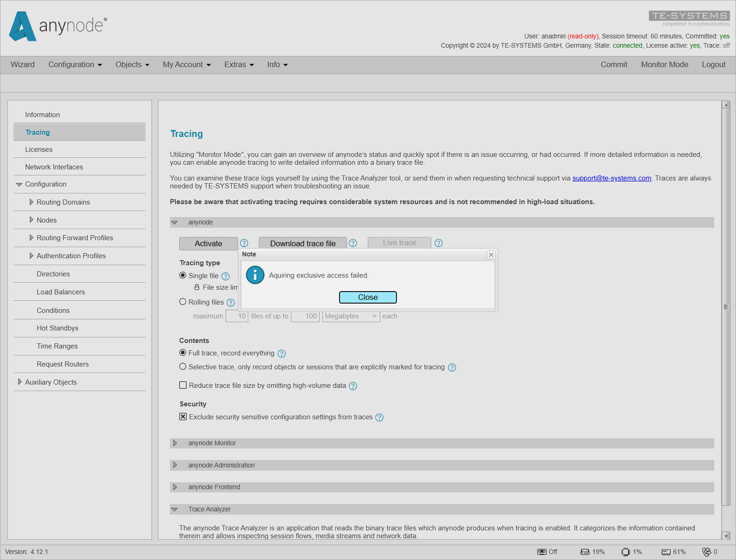Open the Info menu
Image resolution: width=736 pixels, height=560 pixels.
pyautogui.click(x=277, y=64)
